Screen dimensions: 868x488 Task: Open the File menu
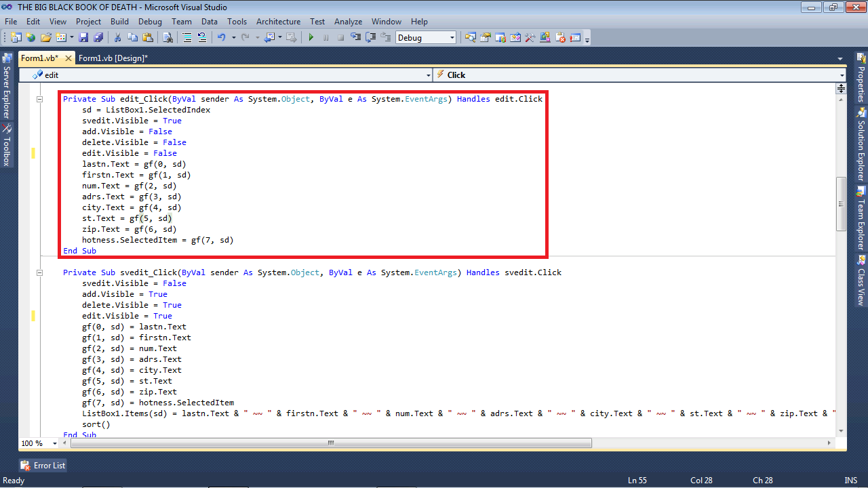point(10,22)
